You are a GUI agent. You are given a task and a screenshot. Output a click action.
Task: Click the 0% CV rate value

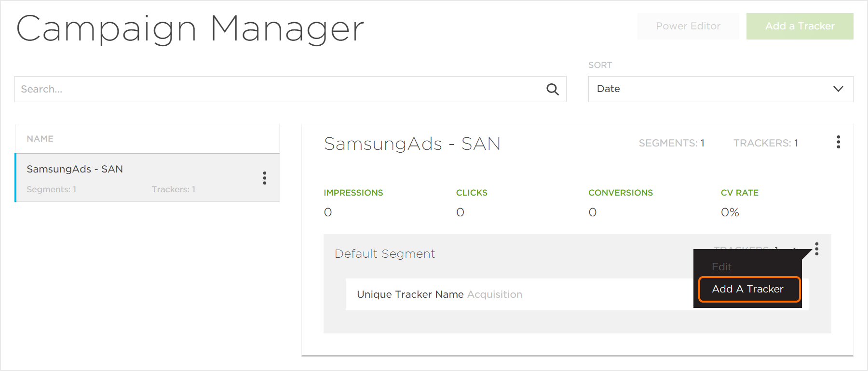[730, 212]
